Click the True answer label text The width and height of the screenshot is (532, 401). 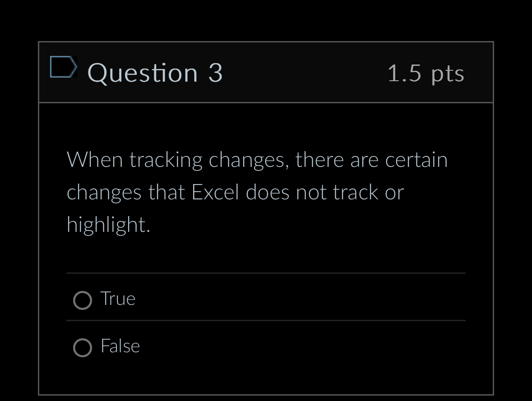point(117,298)
